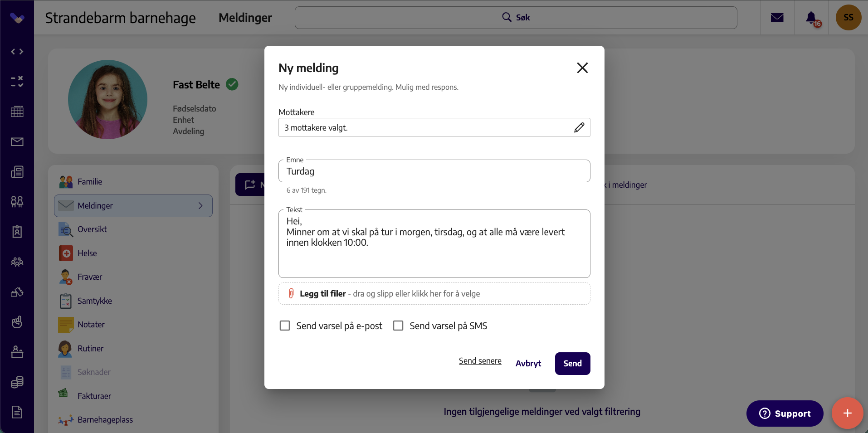868x433 pixels.
Task: Open the notifications bell icon
Action: pyautogui.click(x=811, y=18)
